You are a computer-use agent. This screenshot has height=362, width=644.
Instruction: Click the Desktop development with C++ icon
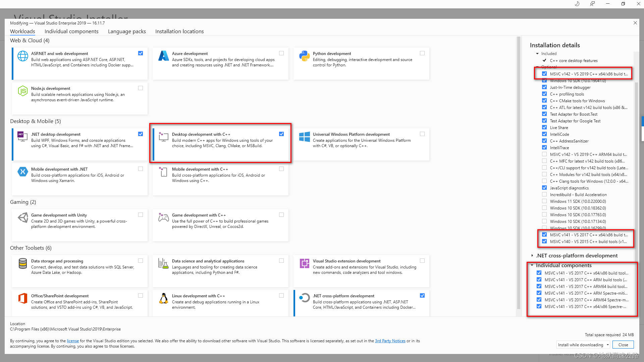click(x=163, y=137)
